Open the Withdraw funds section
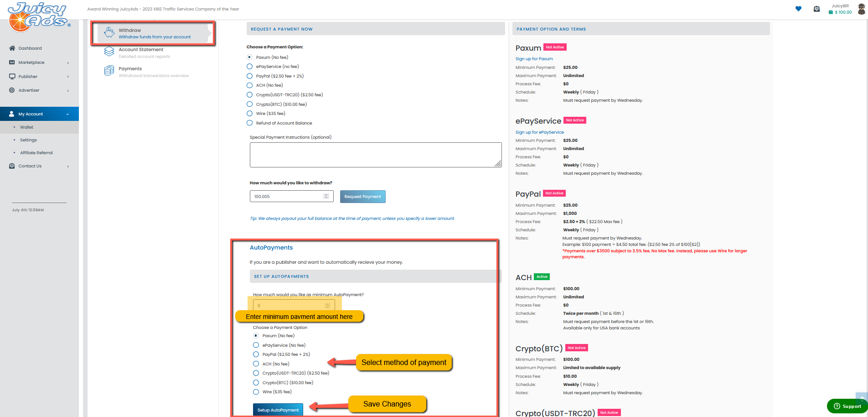The height and width of the screenshot is (417, 868). pos(154,33)
